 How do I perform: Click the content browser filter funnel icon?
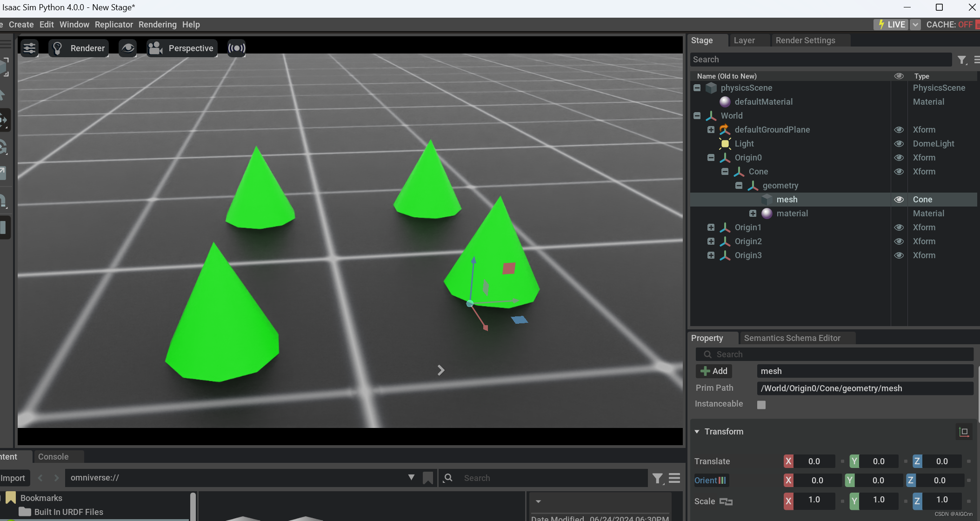(657, 478)
